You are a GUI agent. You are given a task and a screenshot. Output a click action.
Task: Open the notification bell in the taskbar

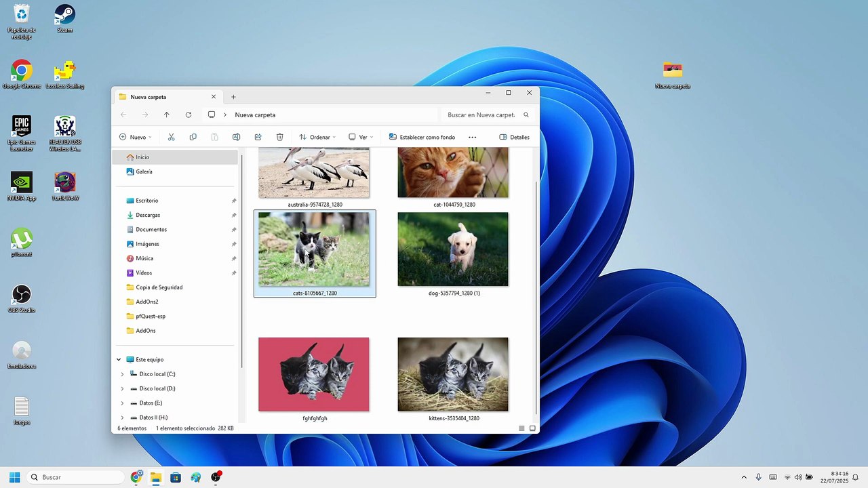pos(856,477)
